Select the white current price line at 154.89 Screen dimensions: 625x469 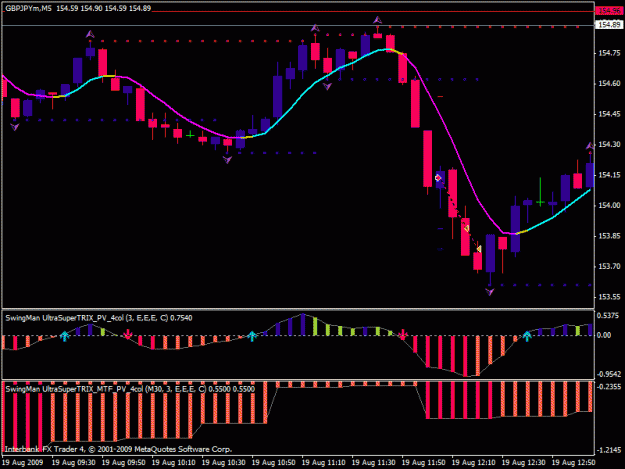coord(298,26)
